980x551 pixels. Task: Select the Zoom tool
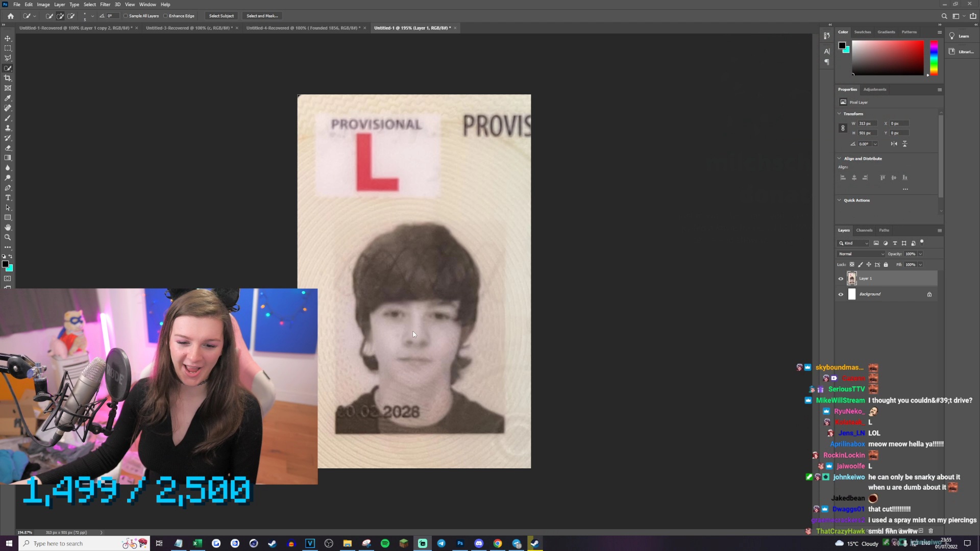click(x=8, y=237)
